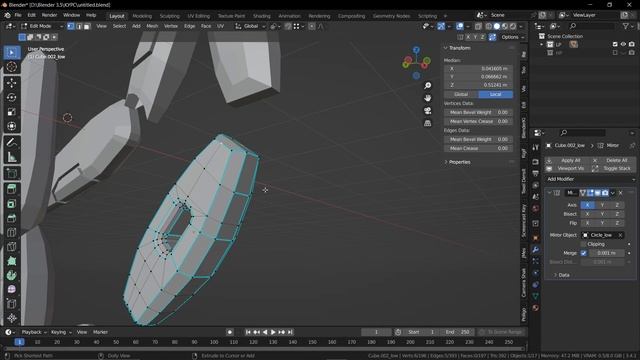
Task: Toggle LP collection exclude checkbox
Action: (x=615, y=44)
